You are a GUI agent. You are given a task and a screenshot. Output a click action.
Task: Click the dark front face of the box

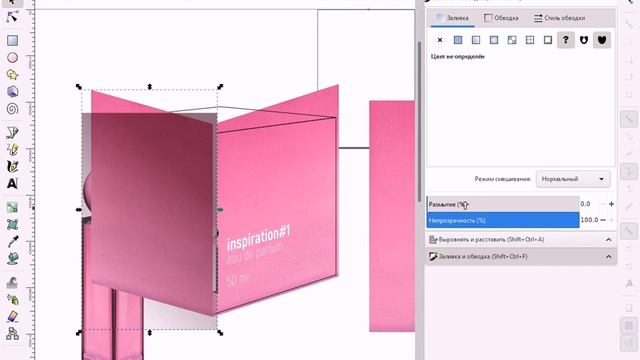[x=153, y=212]
